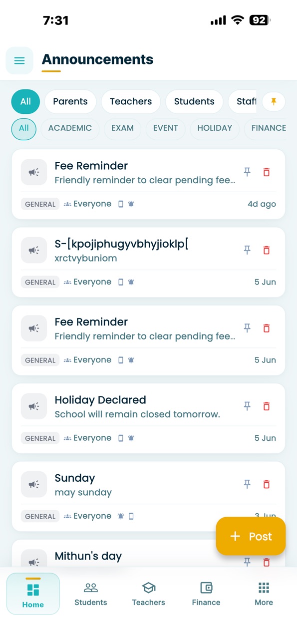This screenshot has width=297, height=644.
Task: Open the Finance tab in bottom bar
Action: [206, 594]
